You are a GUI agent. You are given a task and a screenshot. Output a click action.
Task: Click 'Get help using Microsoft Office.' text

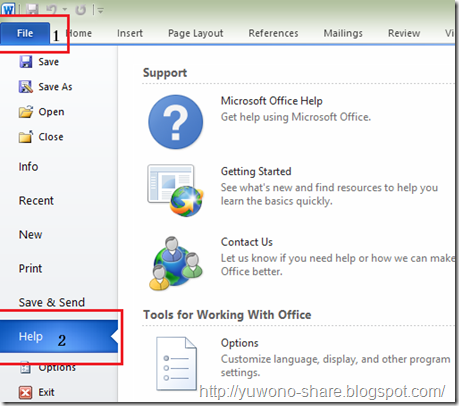tap(296, 117)
